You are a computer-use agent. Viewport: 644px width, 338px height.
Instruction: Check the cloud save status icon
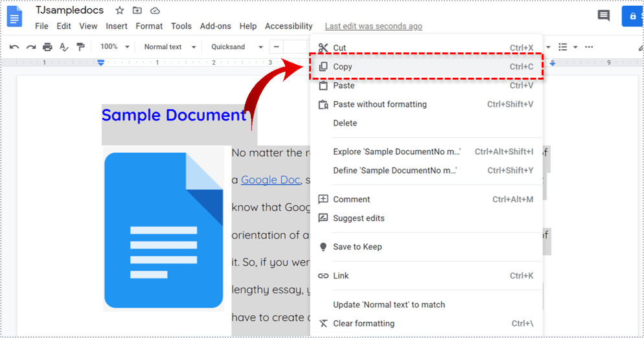(x=155, y=11)
